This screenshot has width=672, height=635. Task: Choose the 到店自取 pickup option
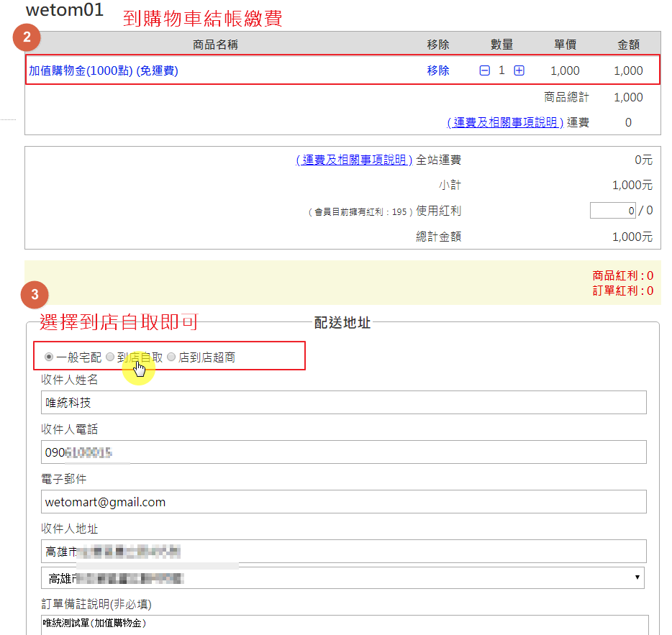[x=110, y=357]
